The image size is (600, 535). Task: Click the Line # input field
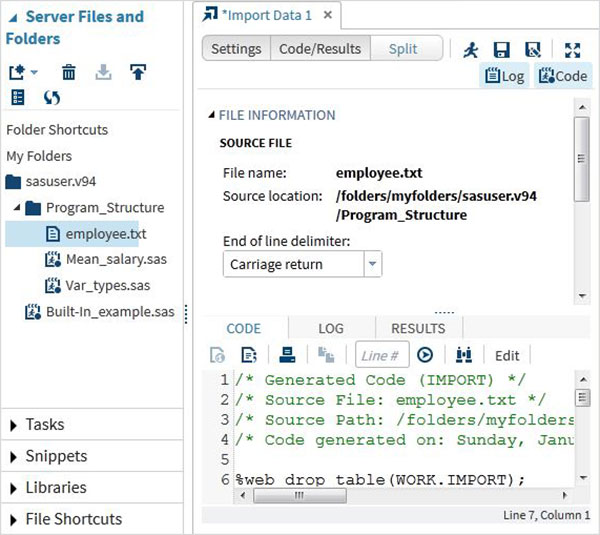tap(381, 355)
